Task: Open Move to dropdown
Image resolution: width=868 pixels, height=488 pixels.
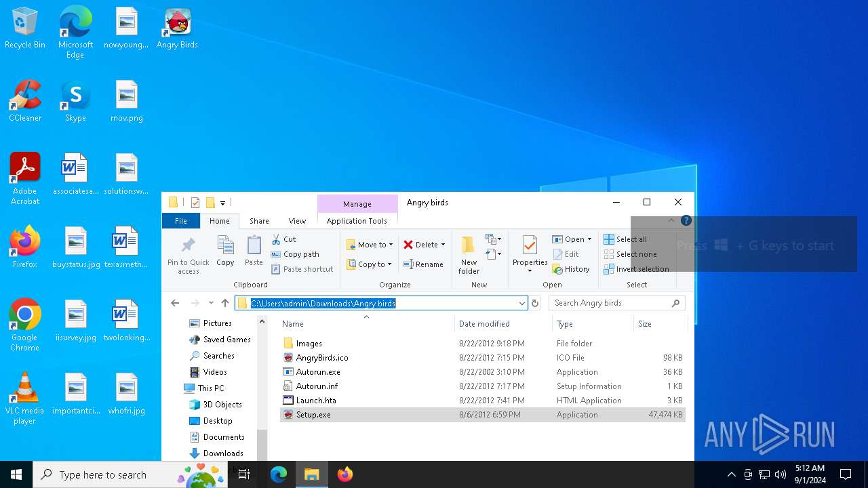Action: pyautogui.click(x=370, y=245)
